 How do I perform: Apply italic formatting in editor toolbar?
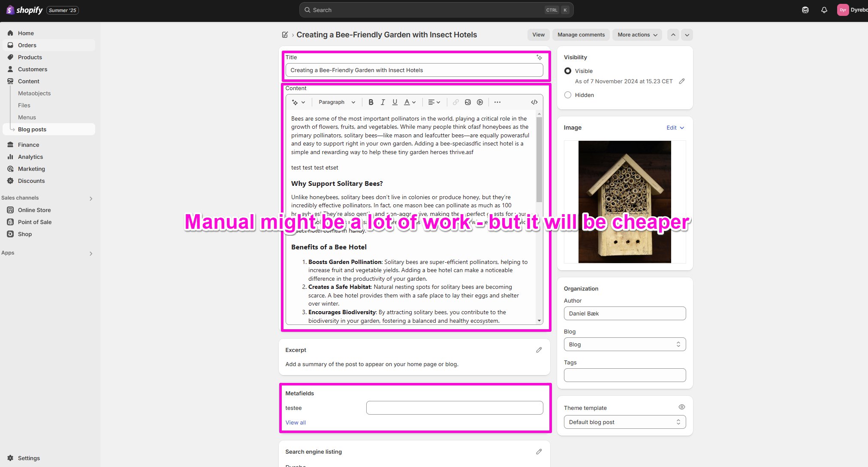[383, 102]
